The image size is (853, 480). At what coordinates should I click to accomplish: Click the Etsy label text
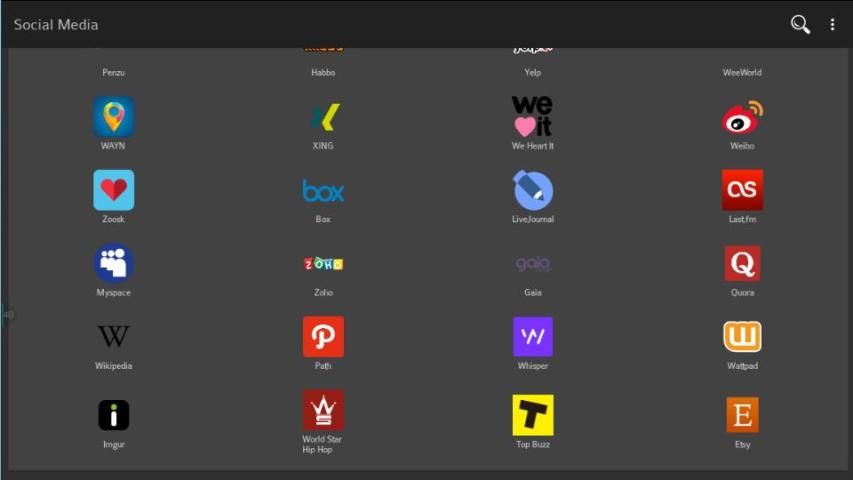pyautogui.click(x=742, y=444)
